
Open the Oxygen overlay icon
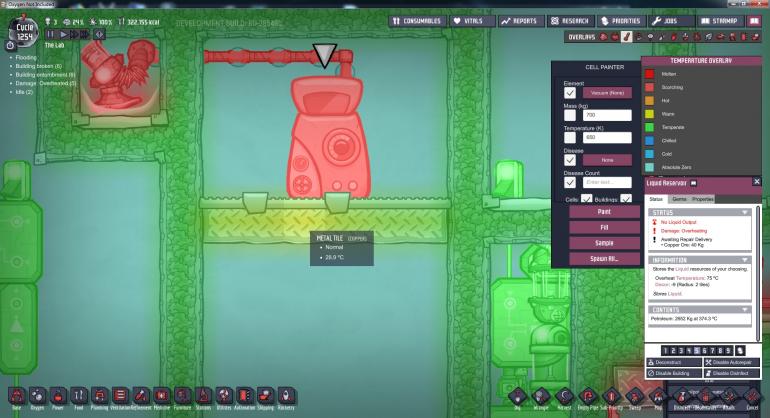click(603, 37)
